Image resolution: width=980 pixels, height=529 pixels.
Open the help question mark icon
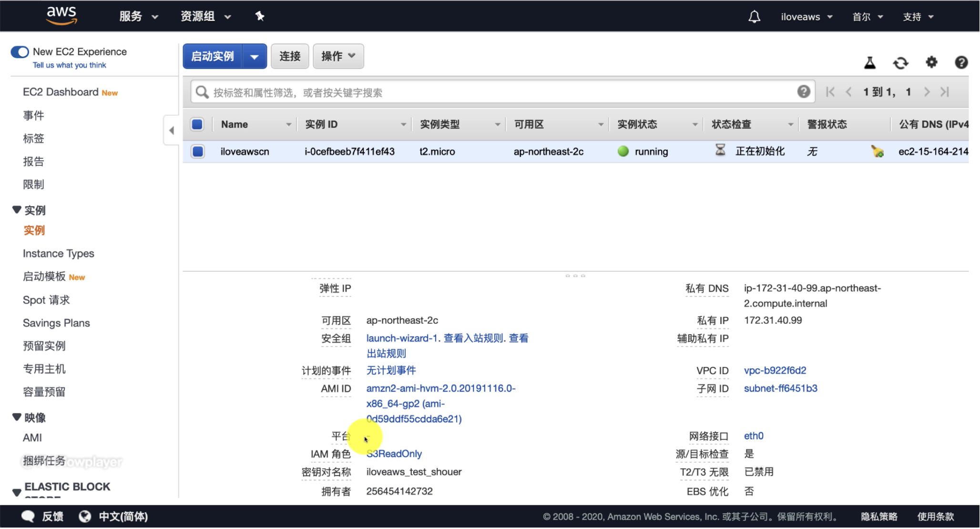pyautogui.click(x=961, y=62)
